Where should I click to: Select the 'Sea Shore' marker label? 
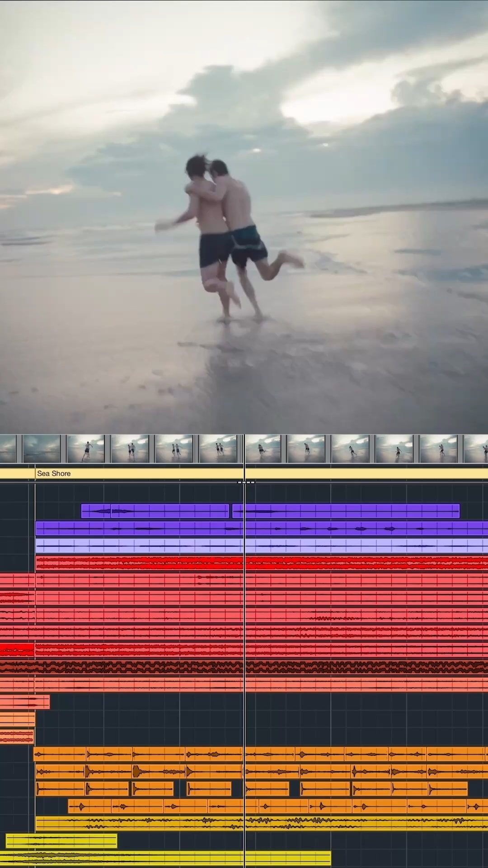54,473
